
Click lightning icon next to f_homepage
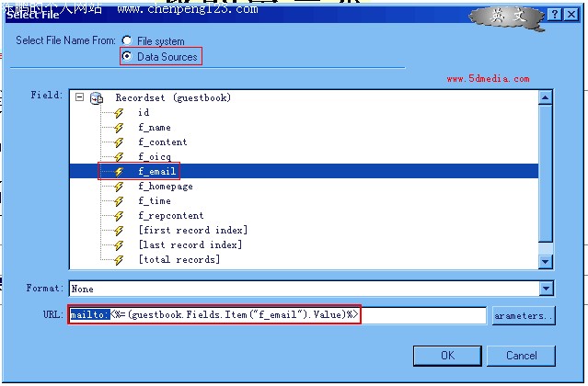tap(118, 187)
